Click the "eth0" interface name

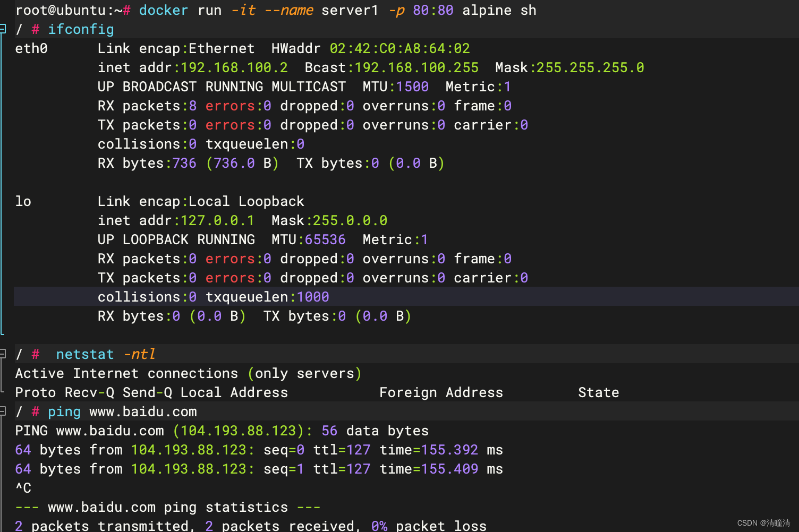click(31, 48)
